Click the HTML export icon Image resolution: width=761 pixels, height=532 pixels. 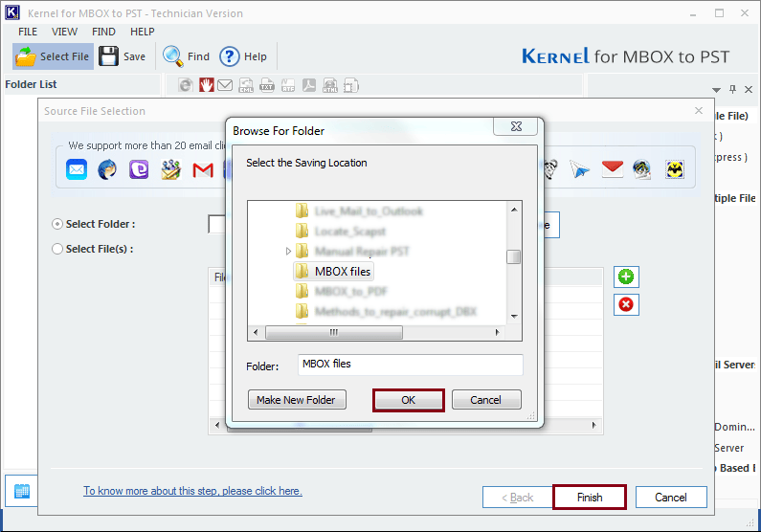click(330, 85)
